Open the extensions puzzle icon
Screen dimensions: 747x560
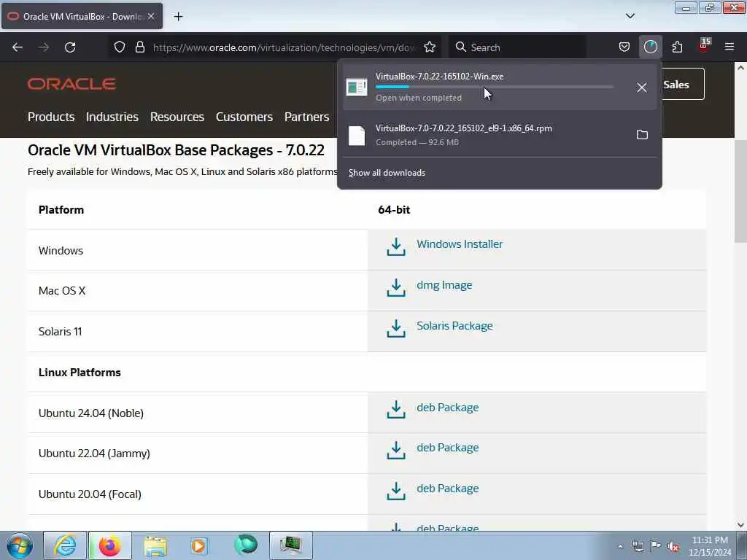[x=677, y=47]
